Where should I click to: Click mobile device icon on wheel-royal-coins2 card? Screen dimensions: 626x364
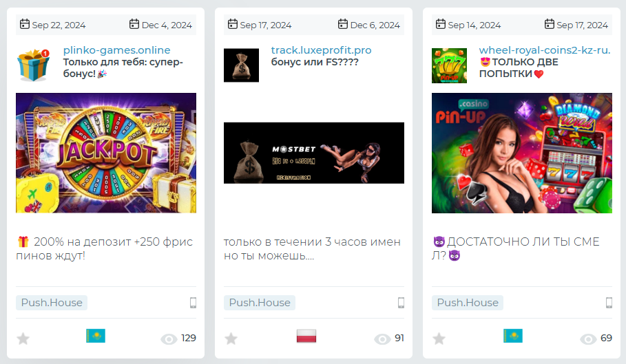(609, 303)
